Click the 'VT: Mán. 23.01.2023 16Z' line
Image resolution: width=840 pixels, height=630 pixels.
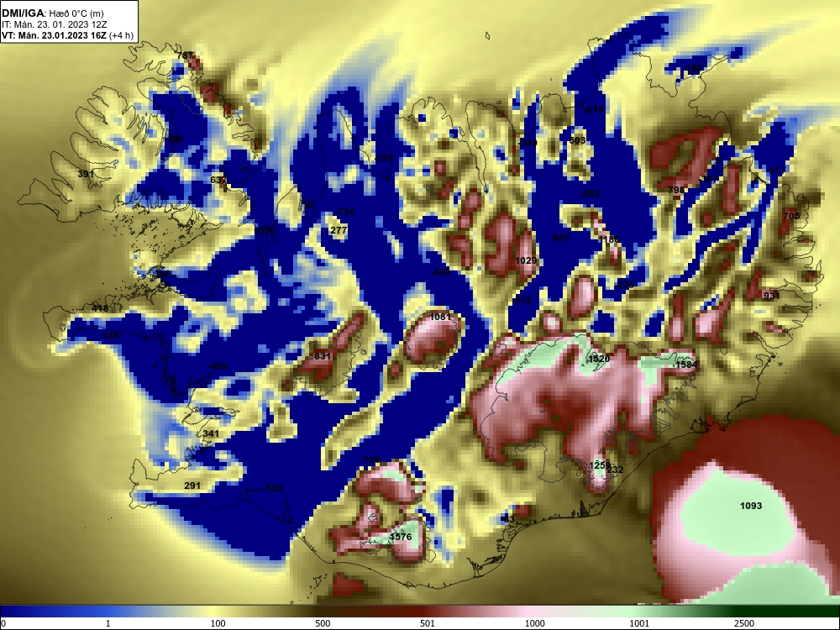click(x=54, y=36)
